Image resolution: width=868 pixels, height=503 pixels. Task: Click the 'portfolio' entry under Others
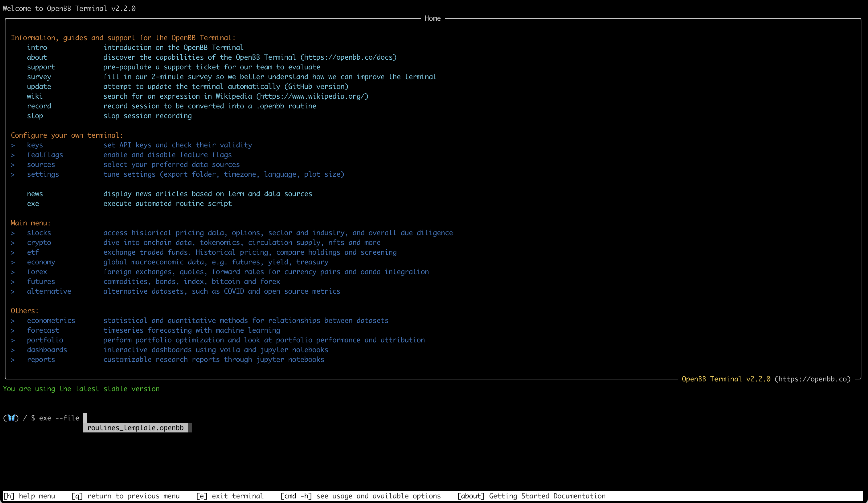tap(45, 340)
